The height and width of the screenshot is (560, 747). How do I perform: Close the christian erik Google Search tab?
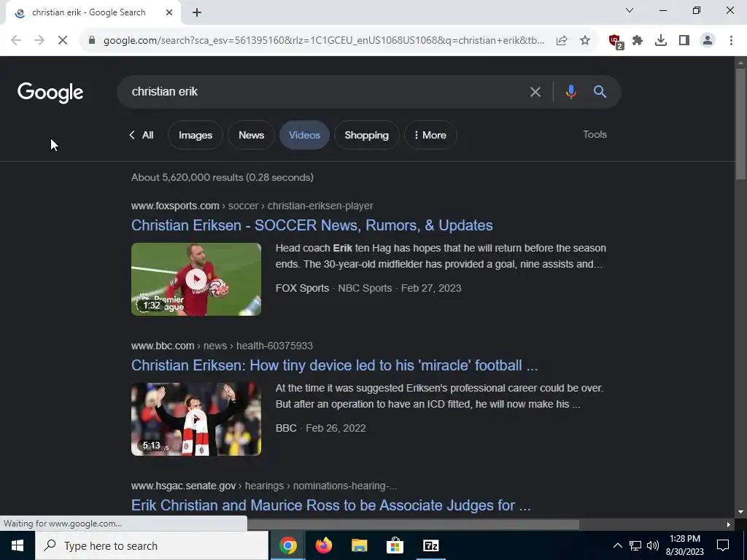pos(169,13)
